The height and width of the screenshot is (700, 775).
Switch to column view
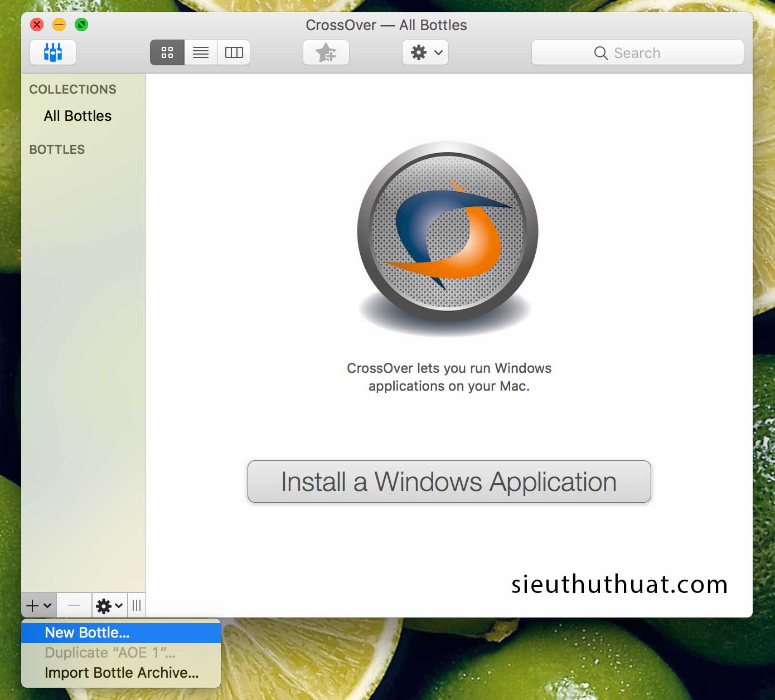click(x=234, y=52)
